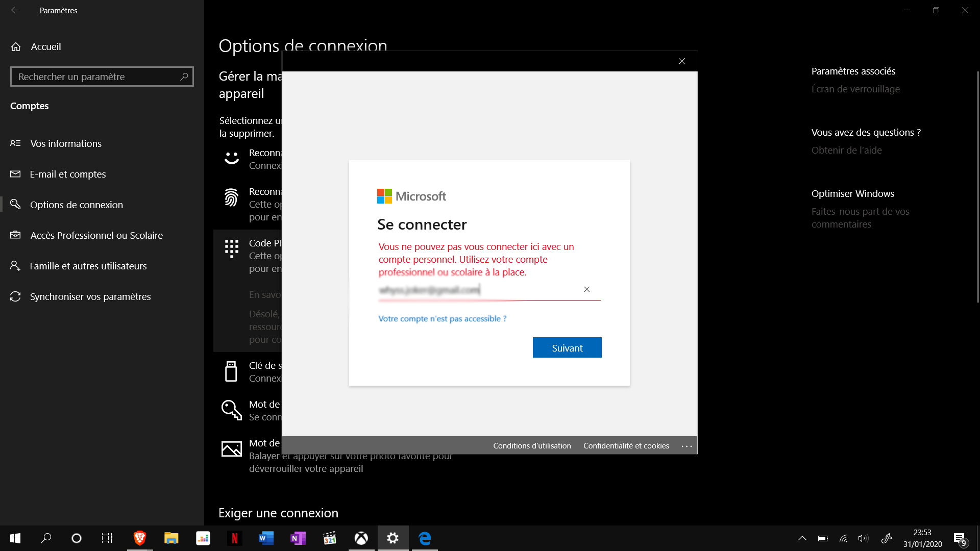Click the password key icon

pos(232,410)
